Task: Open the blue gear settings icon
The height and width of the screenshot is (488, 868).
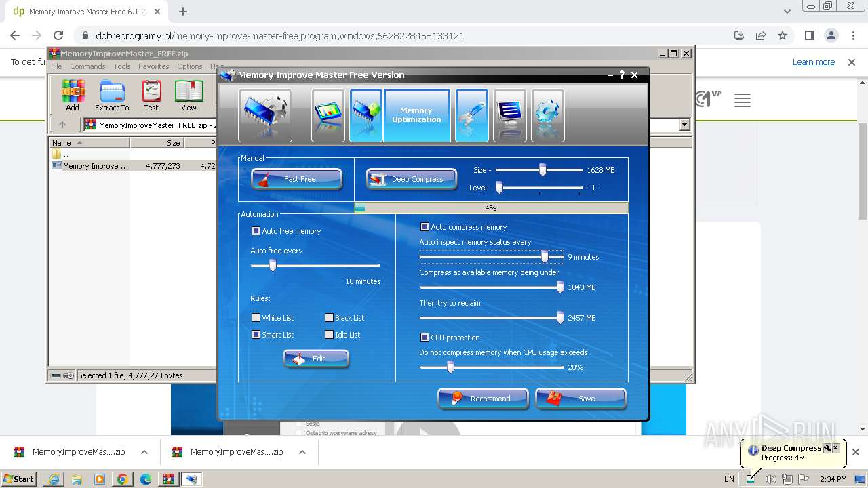Action: 548,115
